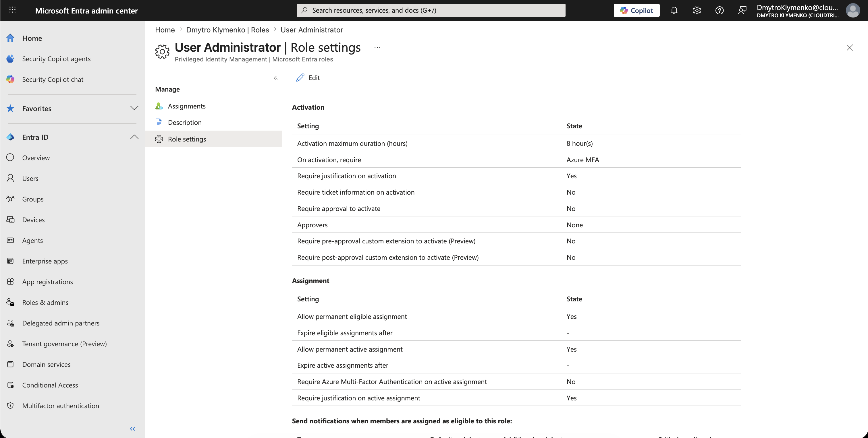Open Roles & admins label in navigation

tap(45, 302)
